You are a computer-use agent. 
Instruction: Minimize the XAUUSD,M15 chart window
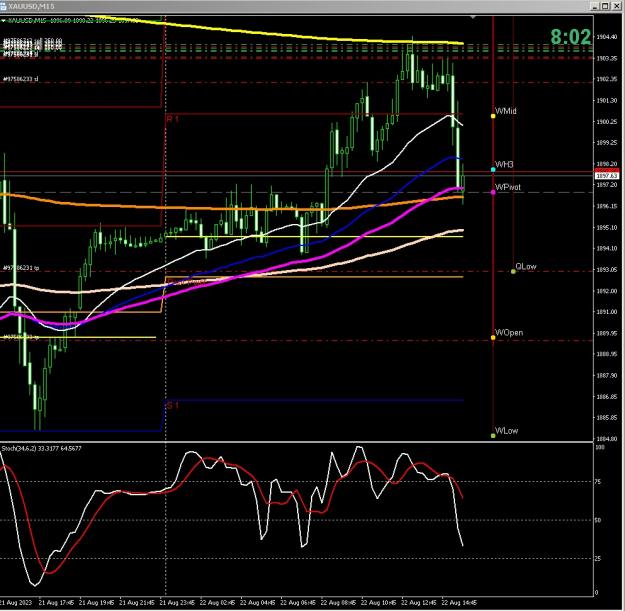point(595,6)
